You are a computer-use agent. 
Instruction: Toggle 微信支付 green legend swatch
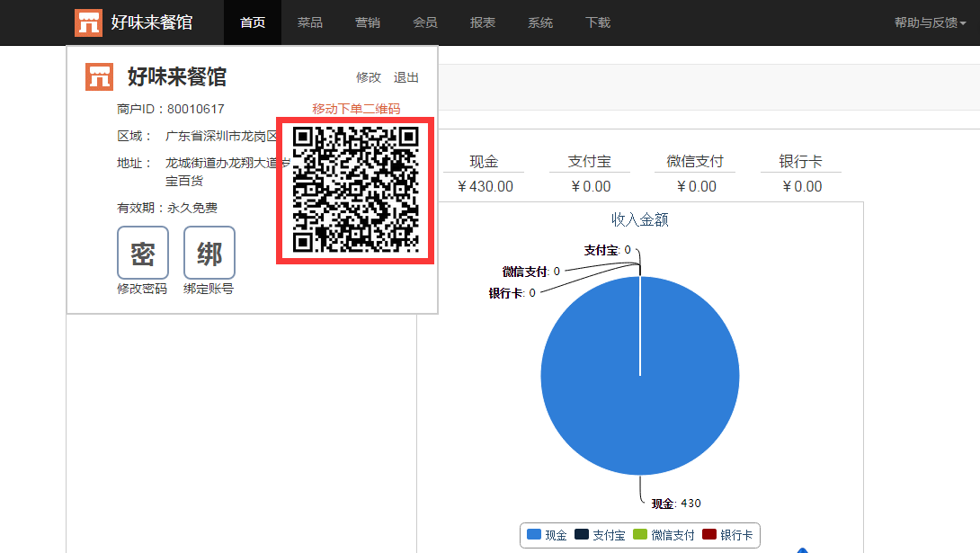pyautogui.click(x=640, y=534)
